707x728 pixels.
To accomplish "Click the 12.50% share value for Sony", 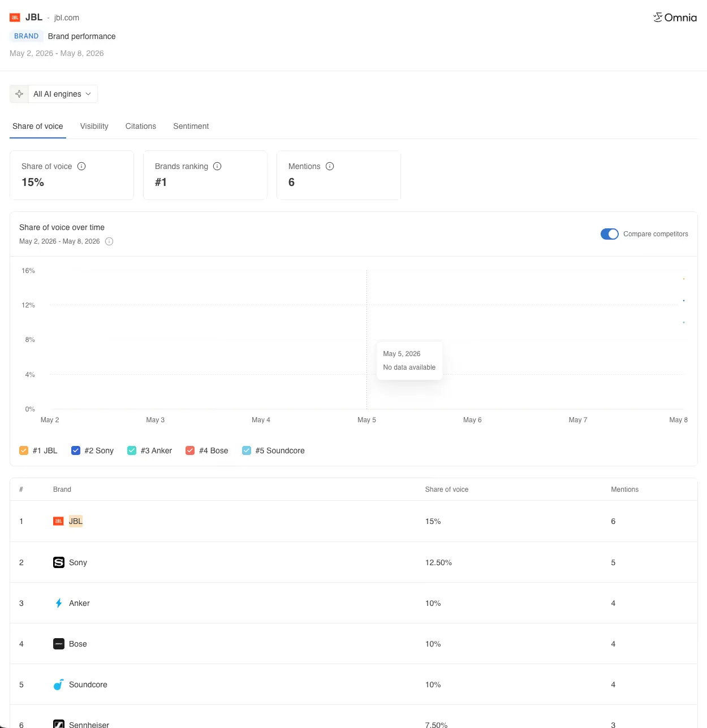I will coord(438,562).
